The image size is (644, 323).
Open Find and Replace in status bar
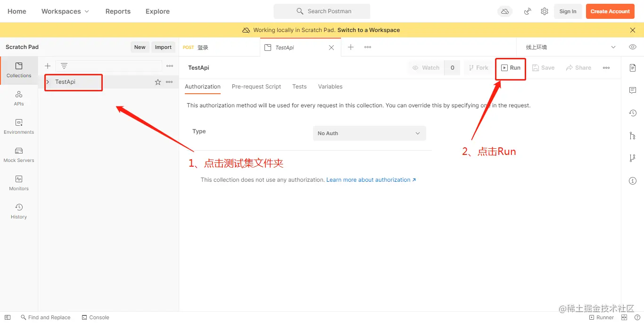pyautogui.click(x=45, y=317)
